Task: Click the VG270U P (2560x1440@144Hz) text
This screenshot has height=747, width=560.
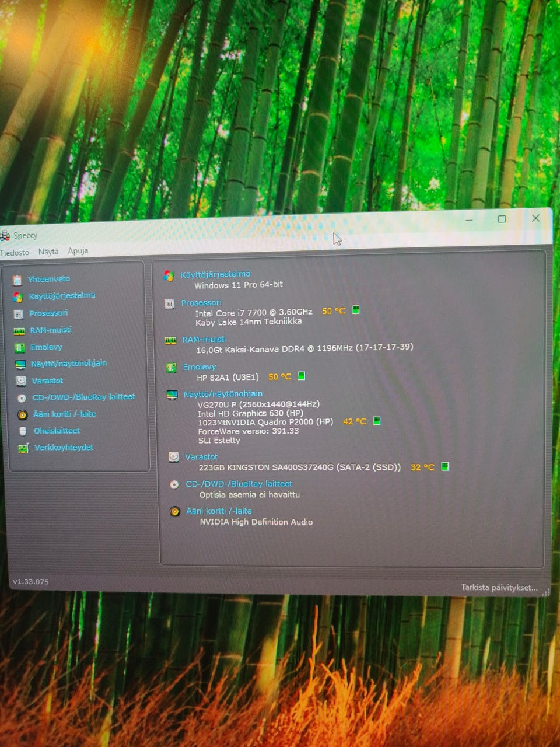Action: 258,404
